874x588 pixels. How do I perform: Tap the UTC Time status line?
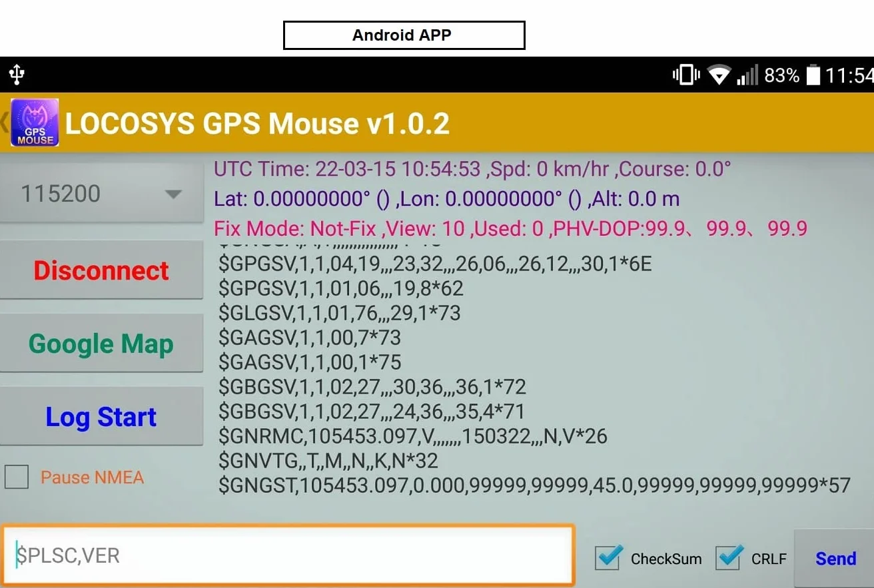[472, 169]
